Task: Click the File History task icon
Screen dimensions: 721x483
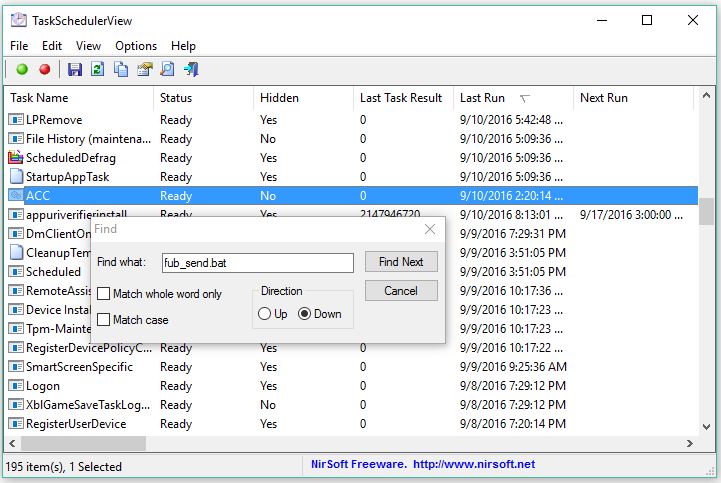Action: tap(16, 139)
